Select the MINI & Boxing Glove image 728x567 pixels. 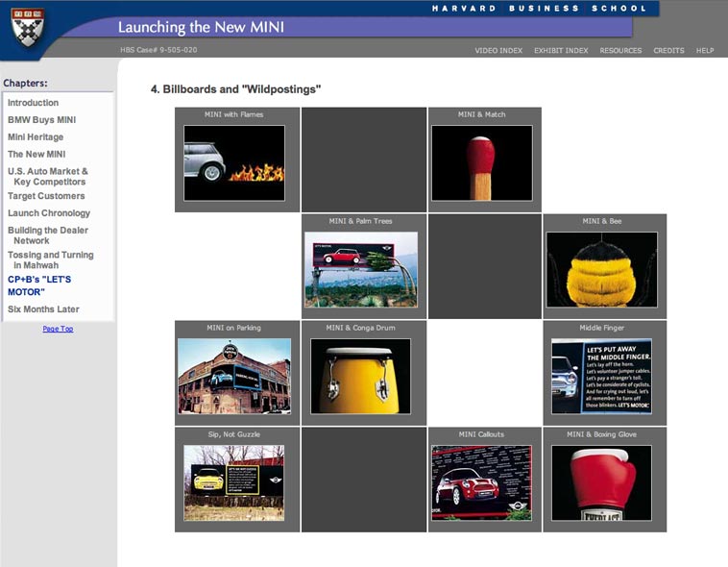(601, 482)
